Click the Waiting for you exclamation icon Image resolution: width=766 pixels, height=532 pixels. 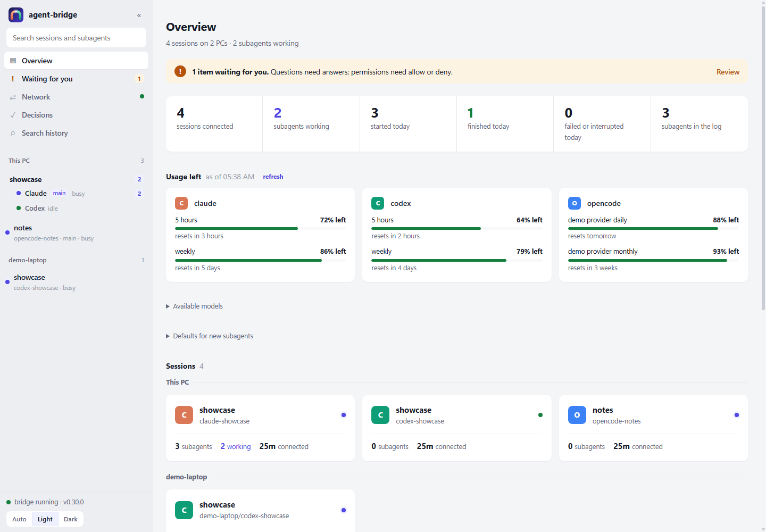point(13,79)
